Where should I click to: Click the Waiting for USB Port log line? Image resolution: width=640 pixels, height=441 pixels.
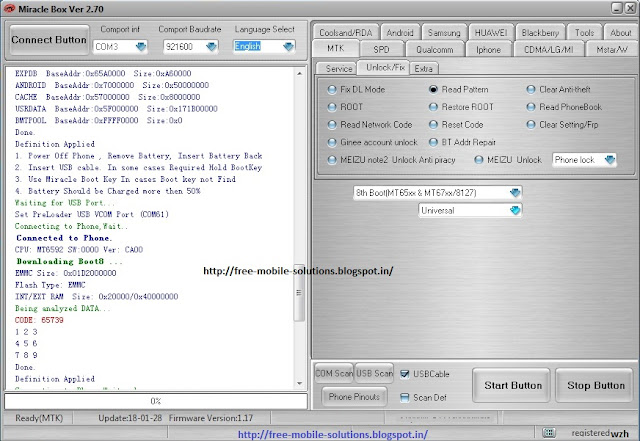coord(65,203)
